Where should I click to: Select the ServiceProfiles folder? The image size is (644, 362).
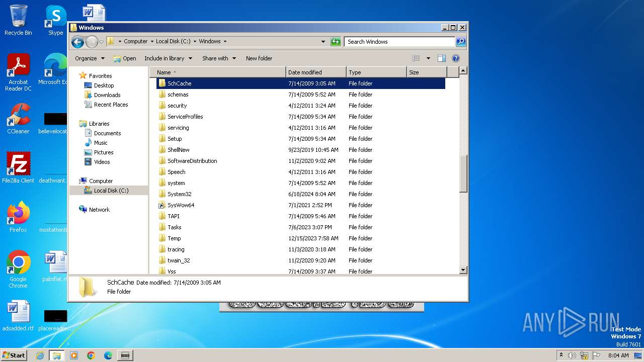coord(301,117)
